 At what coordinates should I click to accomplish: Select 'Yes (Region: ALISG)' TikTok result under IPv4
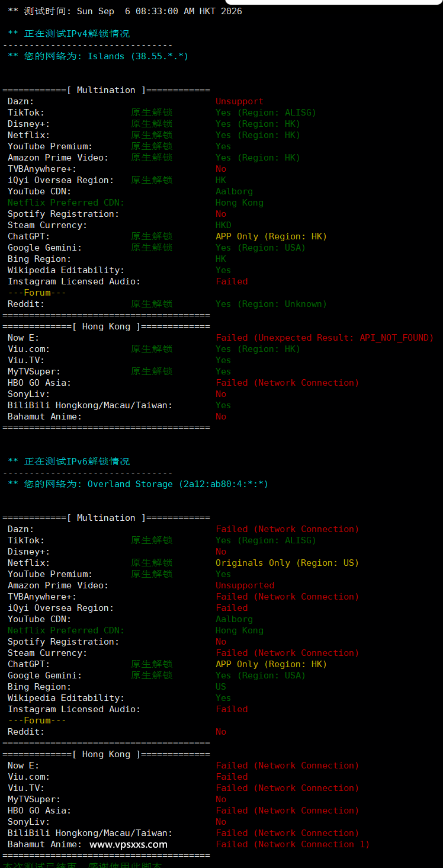pos(266,113)
